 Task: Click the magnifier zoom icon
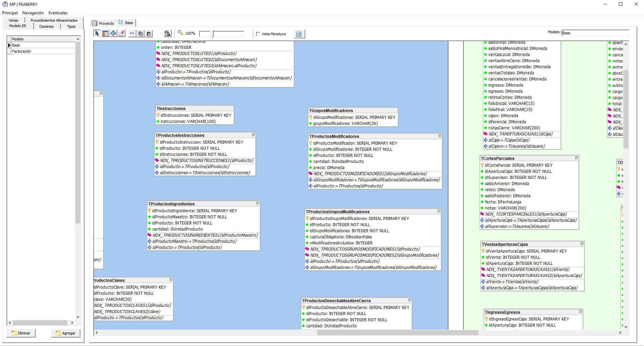click(x=181, y=33)
